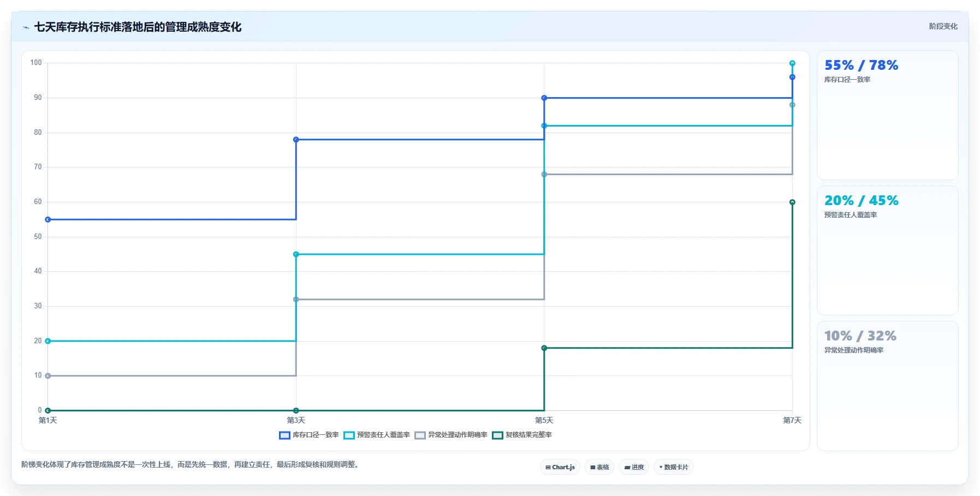The image size is (980, 496).
Task: Click the 库存口径一致率 point at 第5天 (90)
Action: click(x=544, y=98)
